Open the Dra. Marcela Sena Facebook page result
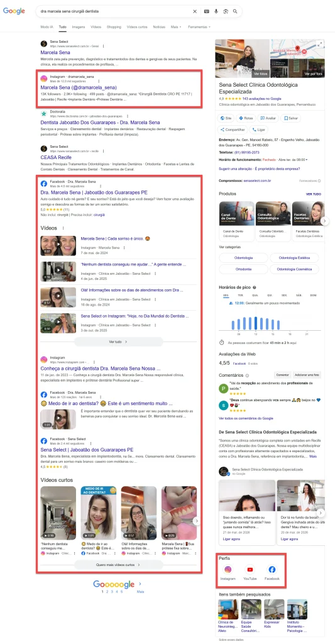This screenshot has height=644, width=335. click(x=94, y=192)
